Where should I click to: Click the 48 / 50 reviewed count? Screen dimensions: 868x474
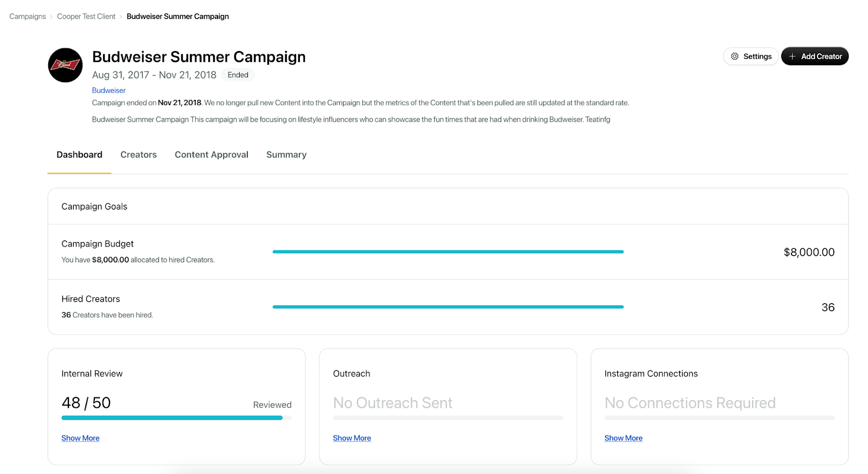(x=86, y=403)
